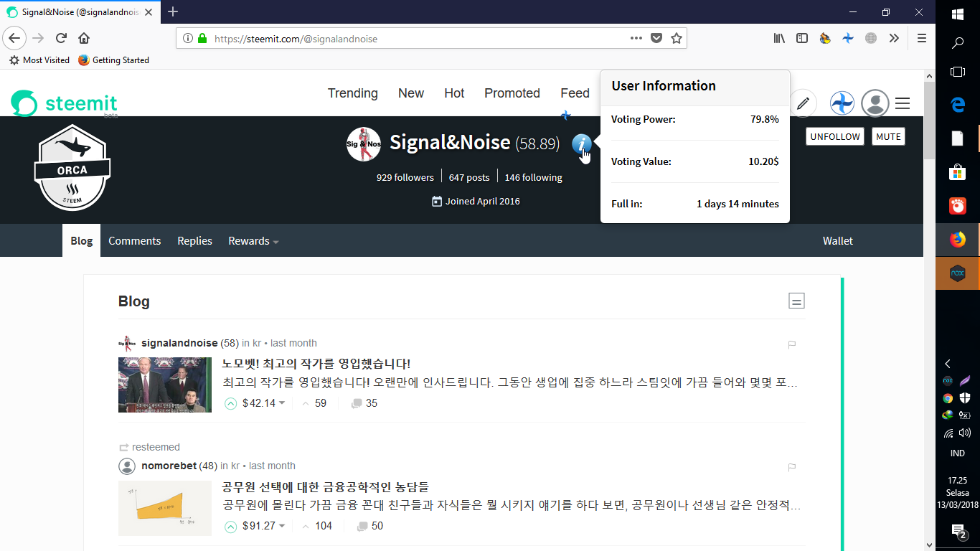The height and width of the screenshot is (551, 980).
Task: Expand the $42.14 payout dropdown
Action: 282,403
